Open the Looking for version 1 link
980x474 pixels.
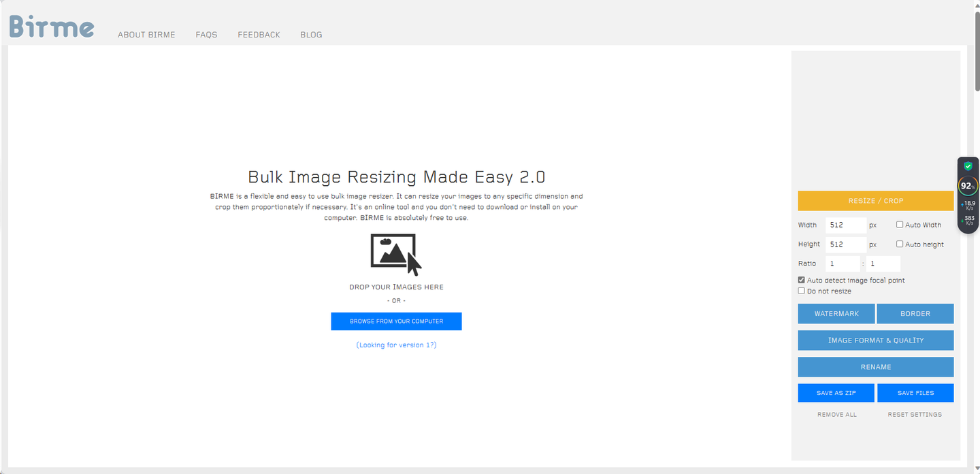pos(396,345)
